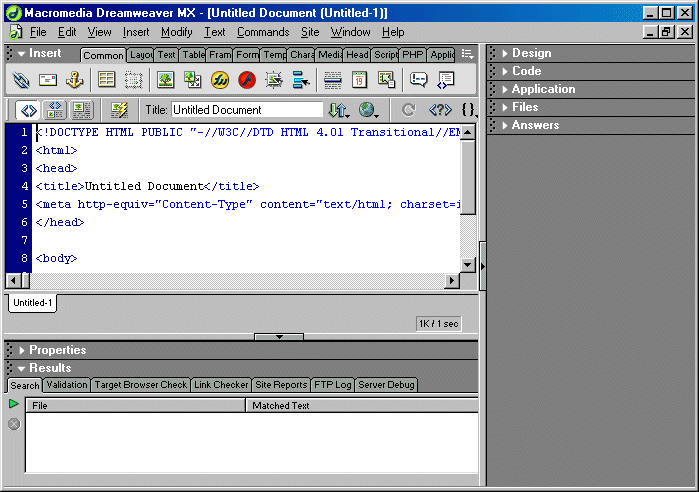Expand the Application panel group

pyautogui.click(x=505, y=90)
